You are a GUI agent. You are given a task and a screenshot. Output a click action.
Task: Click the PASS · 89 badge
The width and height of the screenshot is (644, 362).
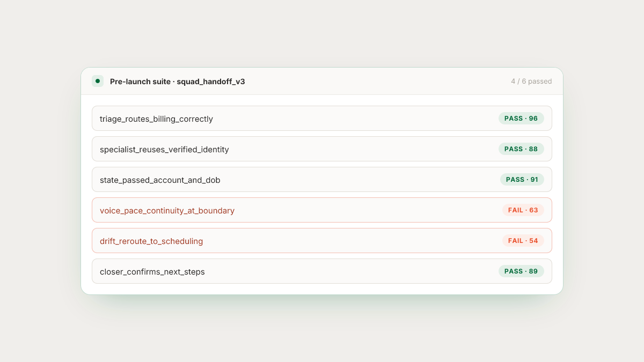pyautogui.click(x=521, y=271)
